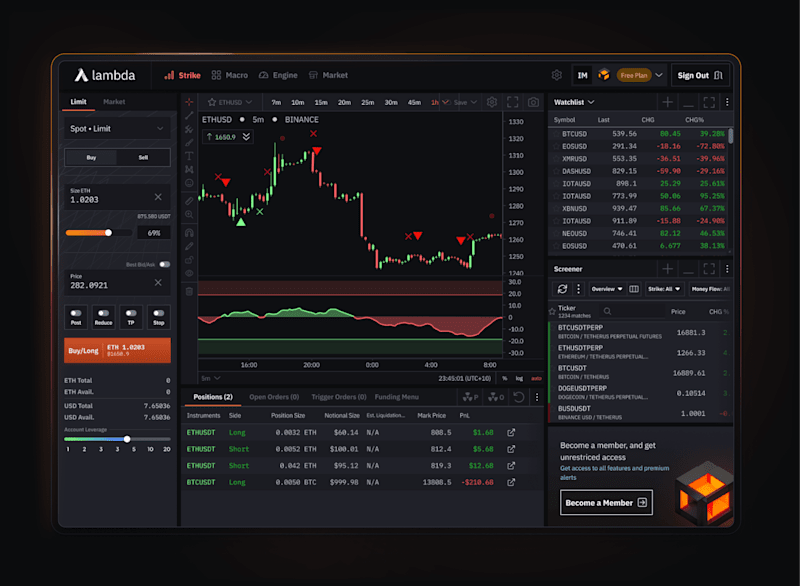Open the ETHUSDT Long position external link
Image resolution: width=800 pixels, height=586 pixels.
coord(511,432)
